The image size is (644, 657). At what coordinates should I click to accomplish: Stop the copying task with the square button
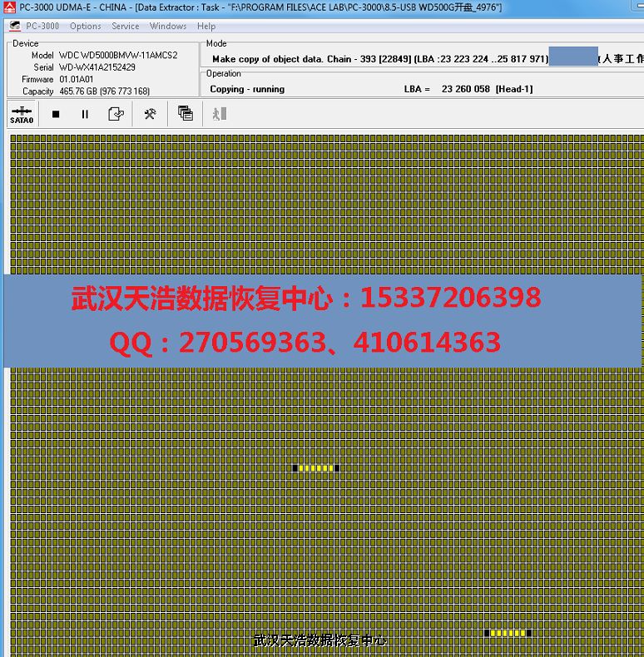56,114
